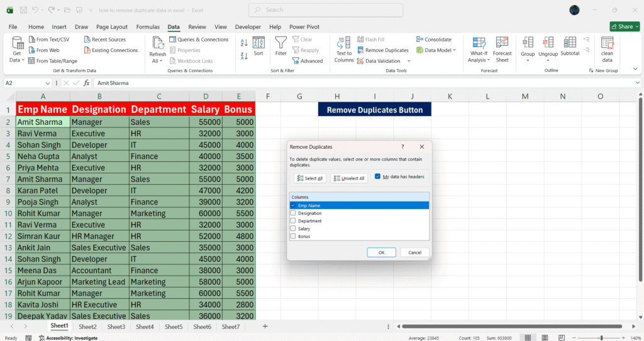Click the Search box
This screenshot has width=644, height=341.
tap(326, 10)
